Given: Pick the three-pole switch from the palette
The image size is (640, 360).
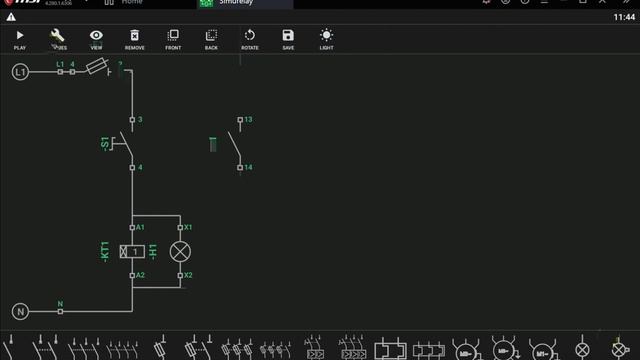Looking at the screenshot, I should tap(84, 348).
